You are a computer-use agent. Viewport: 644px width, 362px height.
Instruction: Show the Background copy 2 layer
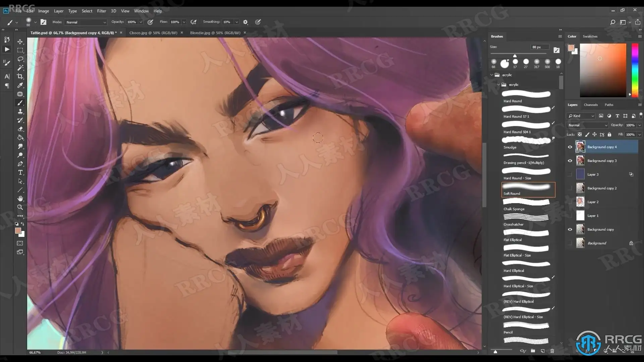click(x=570, y=188)
